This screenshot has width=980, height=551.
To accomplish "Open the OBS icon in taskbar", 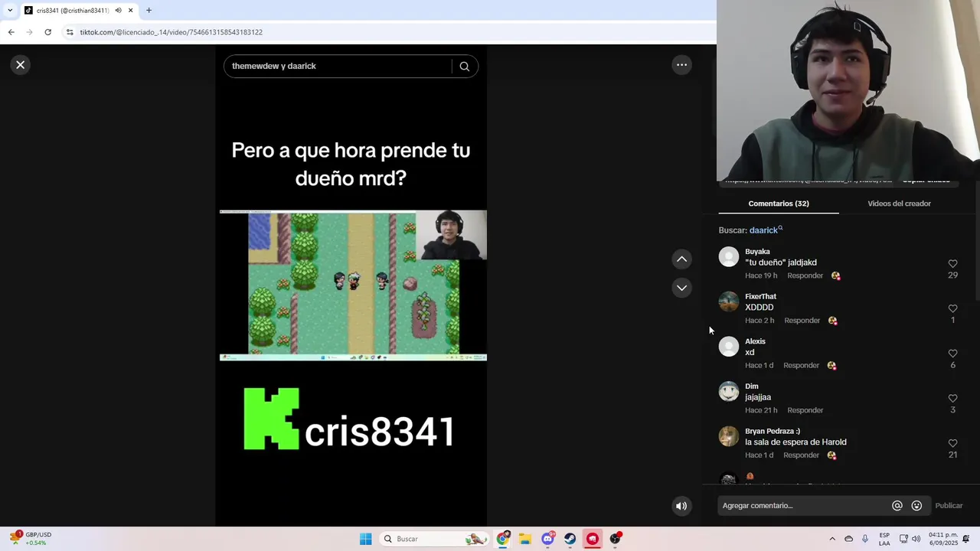I will coord(615,539).
